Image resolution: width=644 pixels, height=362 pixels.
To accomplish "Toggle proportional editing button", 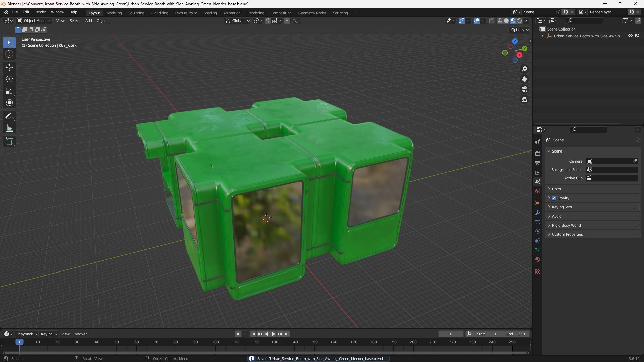I will (x=287, y=21).
